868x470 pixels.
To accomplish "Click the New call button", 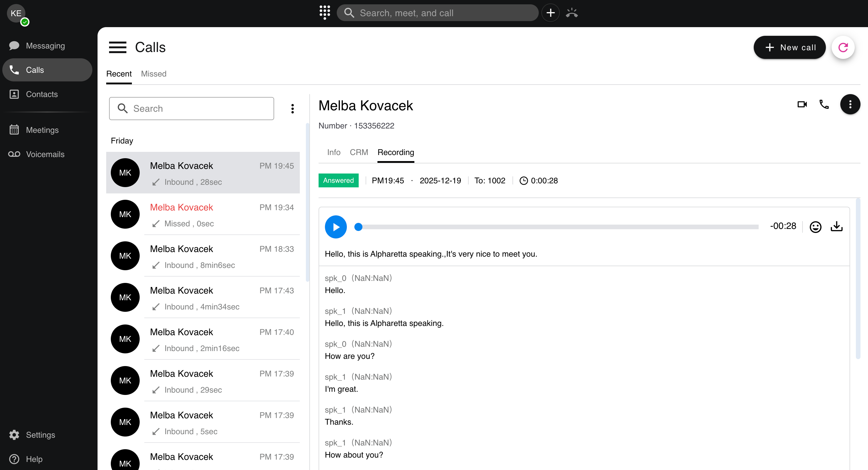I will point(789,48).
